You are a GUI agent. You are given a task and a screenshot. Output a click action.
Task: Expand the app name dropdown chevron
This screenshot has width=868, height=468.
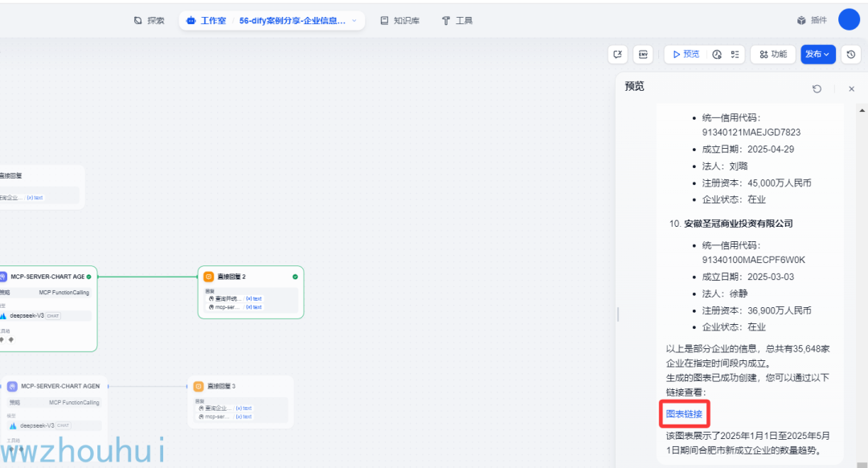(354, 20)
